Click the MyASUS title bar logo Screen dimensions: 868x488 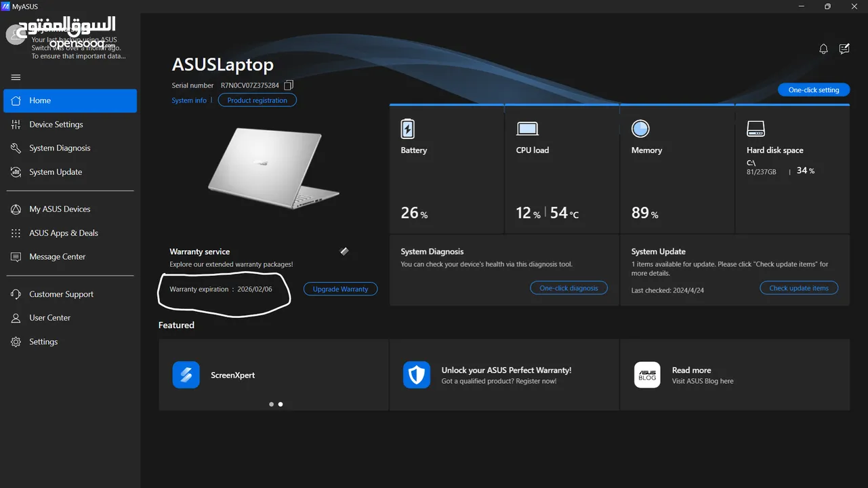pyautogui.click(x=6, y=6)
